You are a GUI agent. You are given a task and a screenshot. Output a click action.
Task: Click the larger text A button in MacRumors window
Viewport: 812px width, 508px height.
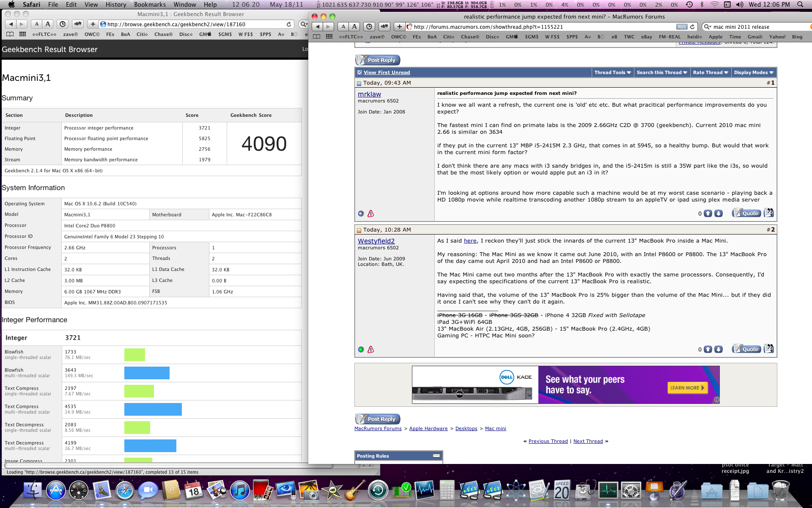pyautogui.click(x=354, y=27)
